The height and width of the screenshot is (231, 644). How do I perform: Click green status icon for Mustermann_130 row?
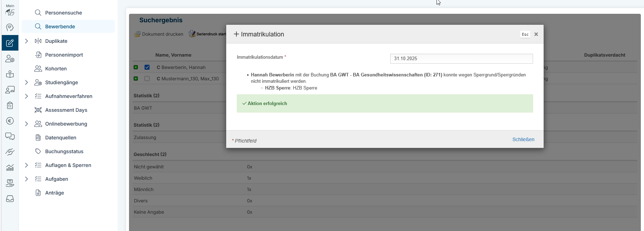pyautogui.click(x=136, y=79)
